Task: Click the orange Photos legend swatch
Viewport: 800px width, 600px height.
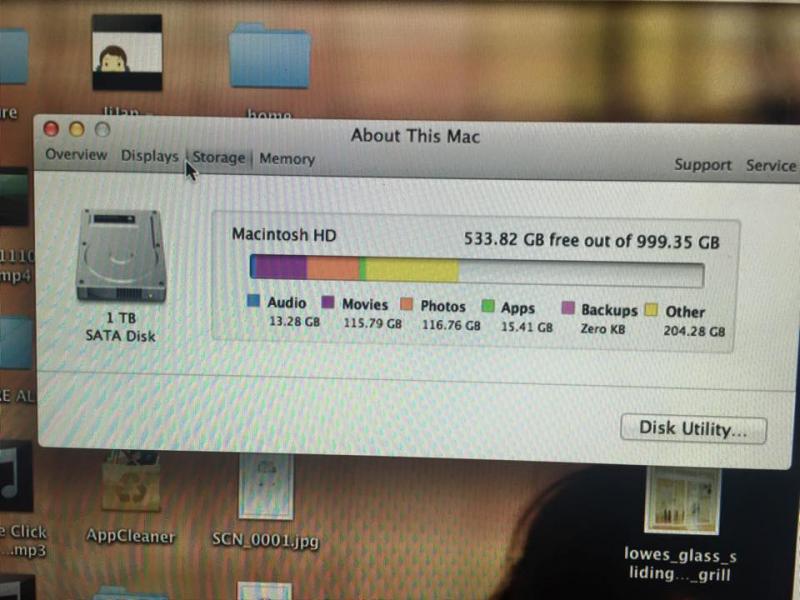Action: point(407,304)
